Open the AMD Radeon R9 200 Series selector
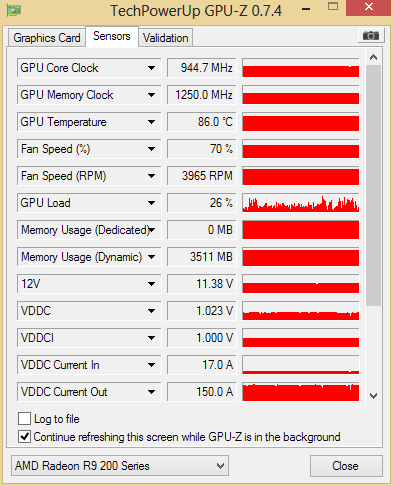The image size is (393, 486). click(120, 466)
